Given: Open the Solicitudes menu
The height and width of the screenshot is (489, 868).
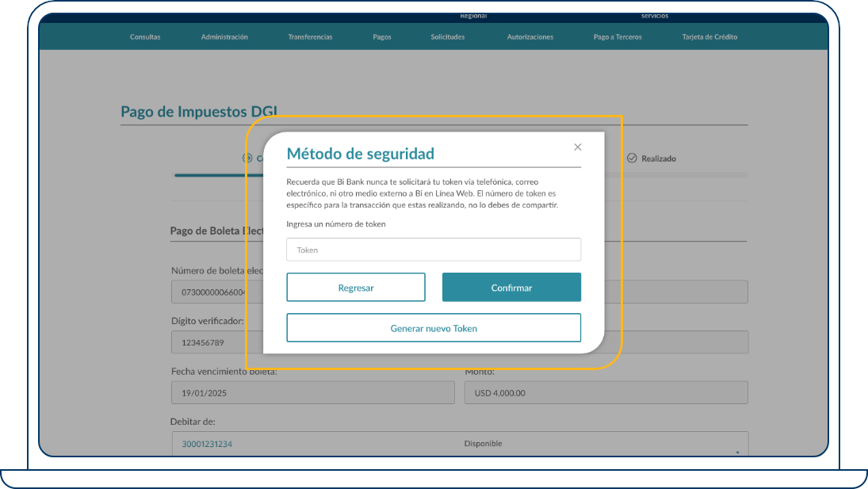Looking at the screenshot, I should 447,36.
